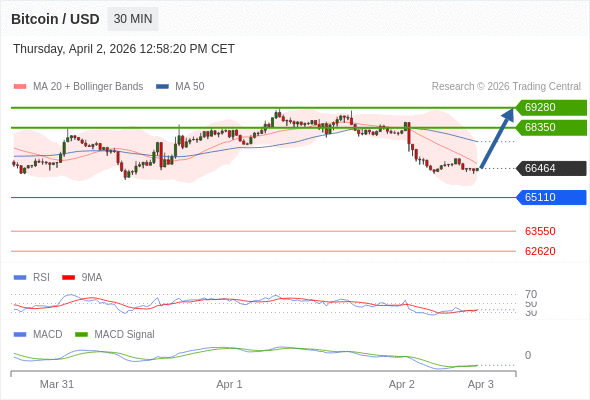Image resolution: width=590 pixels, height=400 pixels.
Task: Click the 9MA red legend swatch
Action: click(x=68, y=278)
